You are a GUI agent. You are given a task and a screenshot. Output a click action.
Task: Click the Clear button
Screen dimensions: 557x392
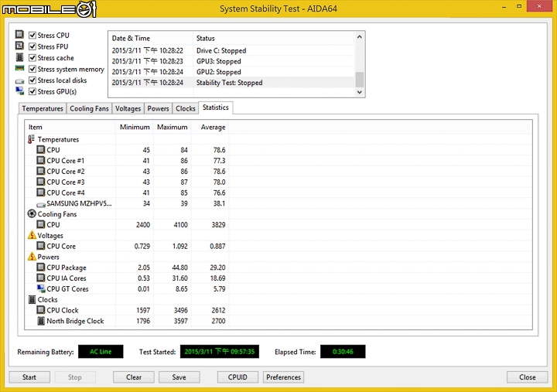pos(134,377)
